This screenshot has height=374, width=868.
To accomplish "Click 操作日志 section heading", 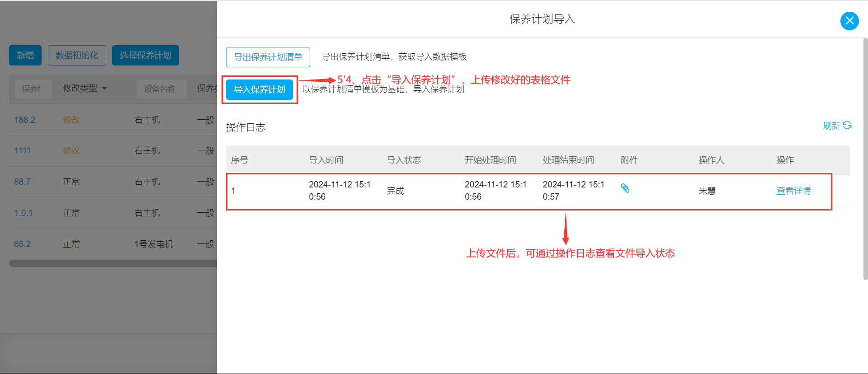I will coord(245,127).
